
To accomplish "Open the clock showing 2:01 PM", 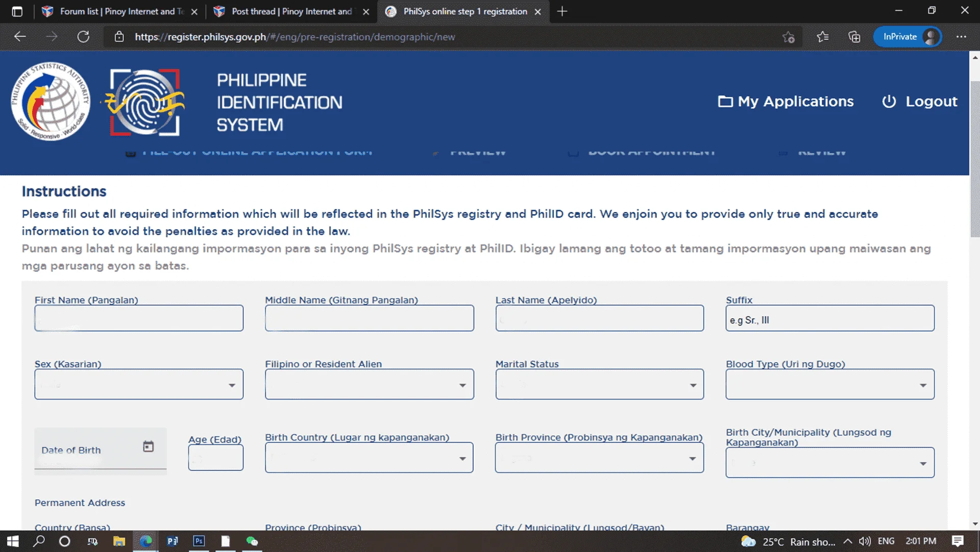I will point(921,541).
